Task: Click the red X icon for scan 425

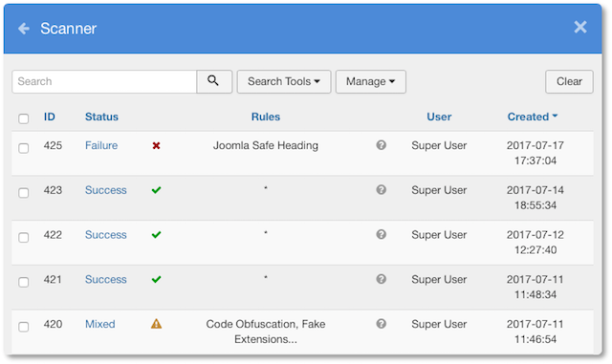Action: (x=156, y=145)
